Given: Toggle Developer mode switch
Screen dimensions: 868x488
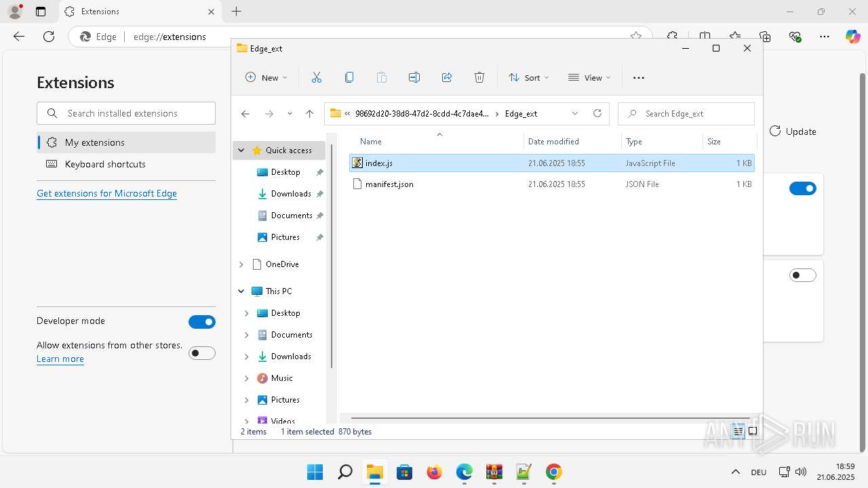Looking at the screenshot, I should 202,322.
